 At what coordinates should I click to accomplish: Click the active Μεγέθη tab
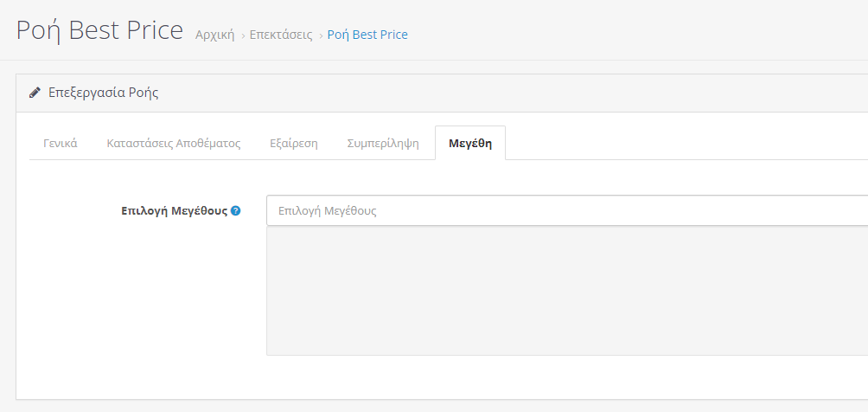click(x=470, y=143)
